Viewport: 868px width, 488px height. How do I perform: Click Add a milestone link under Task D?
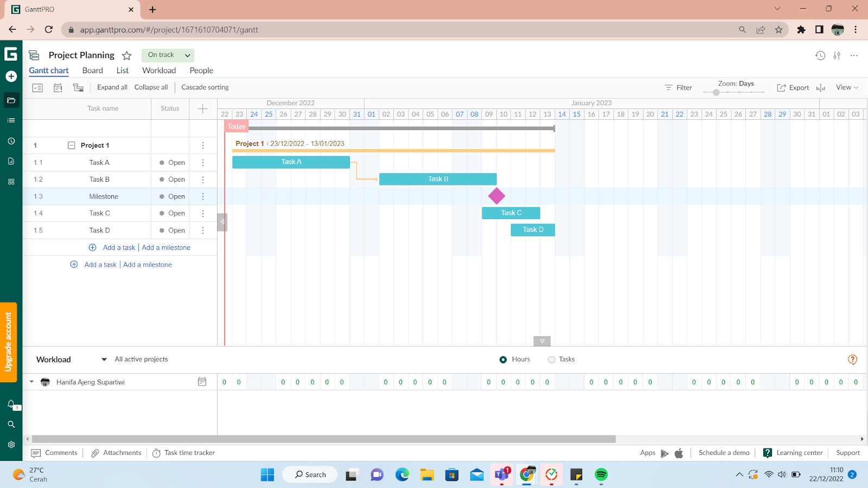[x=166, y=248]
